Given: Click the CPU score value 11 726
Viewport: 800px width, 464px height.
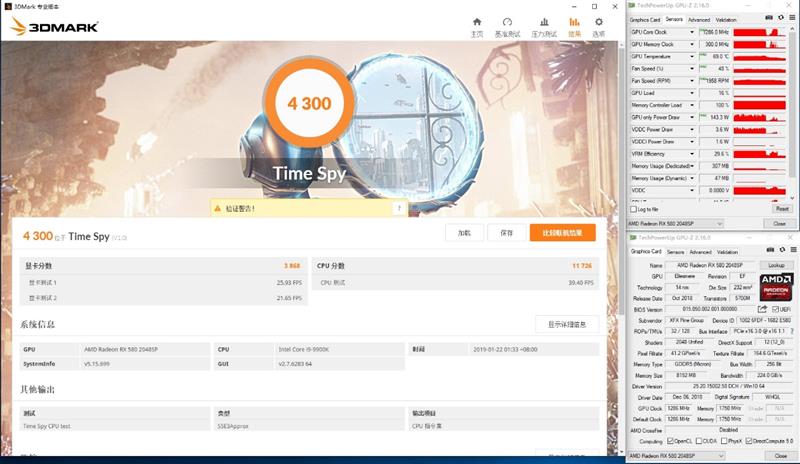Looking at the screenshot, I should 582,266.
